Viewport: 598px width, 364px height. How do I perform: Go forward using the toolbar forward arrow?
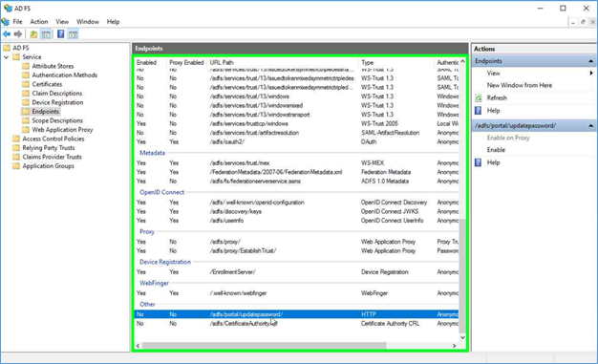coord(17,34)
